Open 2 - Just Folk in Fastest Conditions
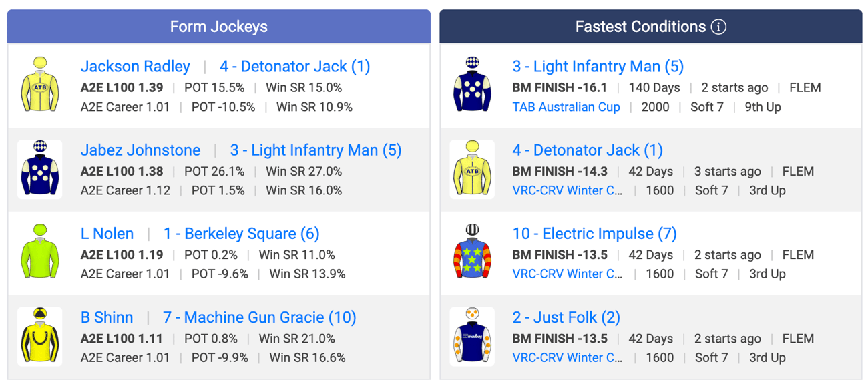Viewport: 868px width, 386px height. click(x=566, y=317)
